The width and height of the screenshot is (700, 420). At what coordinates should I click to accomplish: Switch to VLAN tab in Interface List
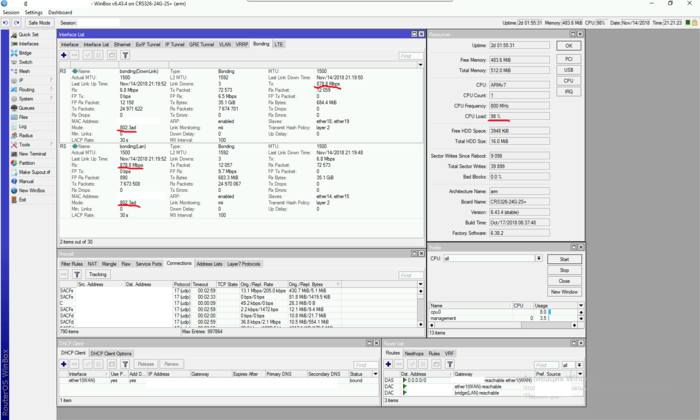tap(225, 44)
